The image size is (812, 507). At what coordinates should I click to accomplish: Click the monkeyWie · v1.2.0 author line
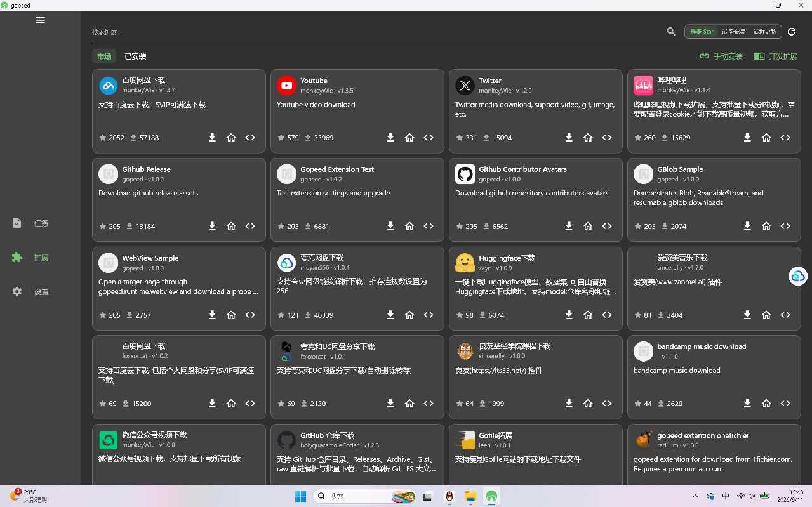pyautogui.click(x=505, y=91)
